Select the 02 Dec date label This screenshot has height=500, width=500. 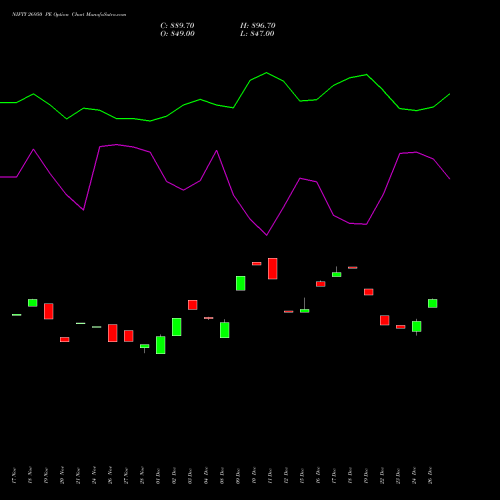pos(174,476)
